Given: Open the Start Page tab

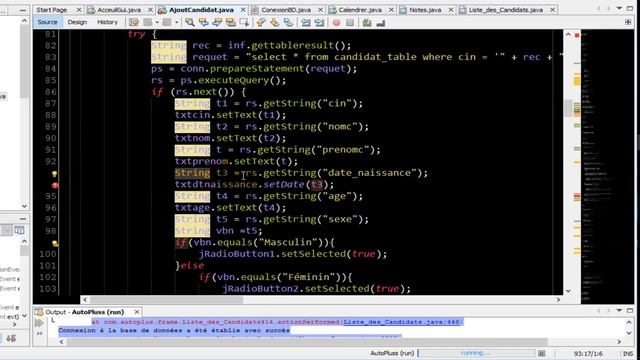Looking at the screenshot, I should click(51, 9).
